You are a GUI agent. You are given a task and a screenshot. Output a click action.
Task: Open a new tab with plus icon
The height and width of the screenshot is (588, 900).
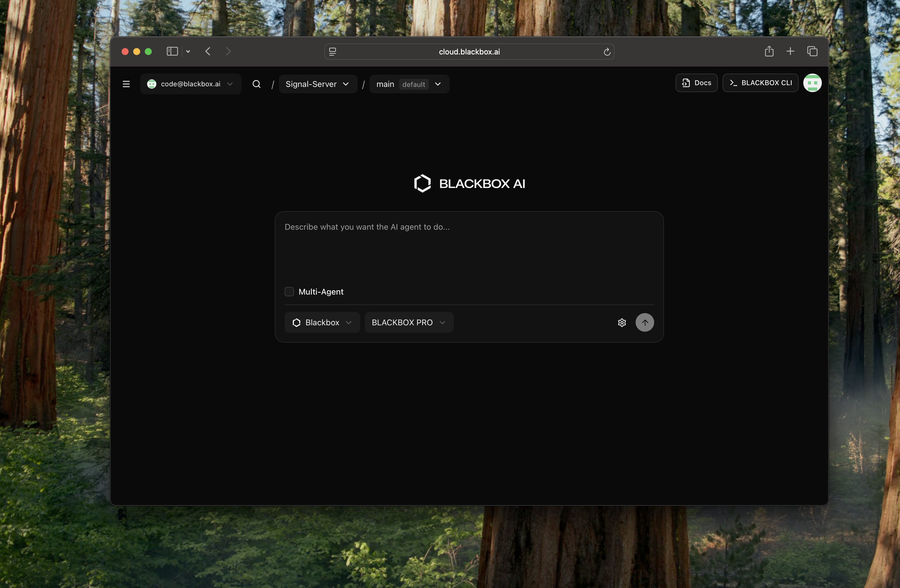pyautogui.click(x=790, y=52)
